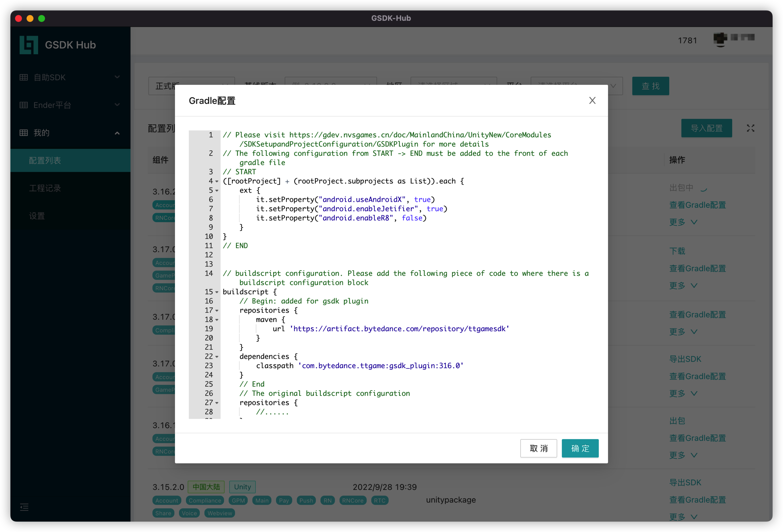783x532 pixels.
Task: Collapse the maven fold at line 18
Action: [x=217, y=320]
